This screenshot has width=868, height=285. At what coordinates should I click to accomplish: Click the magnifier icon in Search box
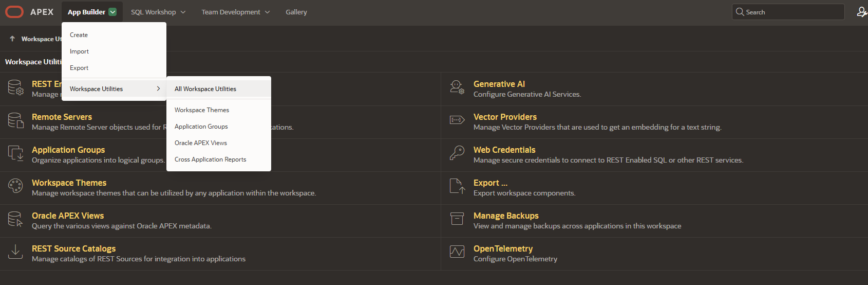click(740, 12)
